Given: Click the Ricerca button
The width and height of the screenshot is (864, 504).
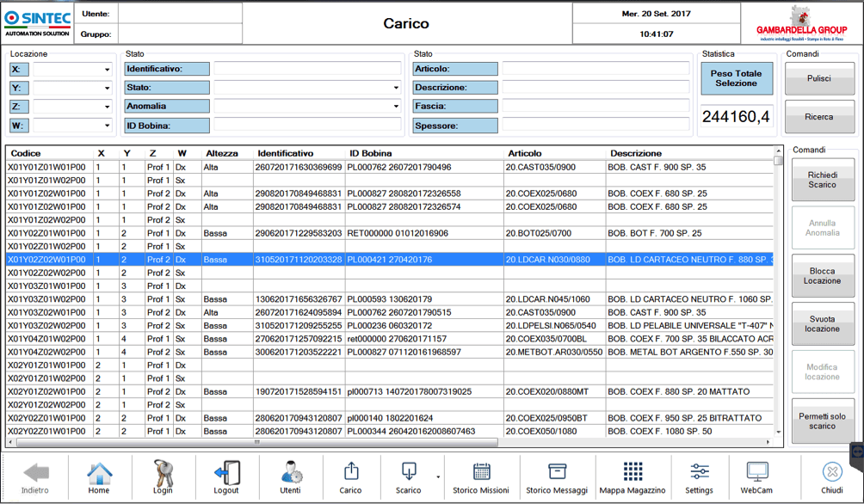Looking at the screenshot, I should click(819, 117).
